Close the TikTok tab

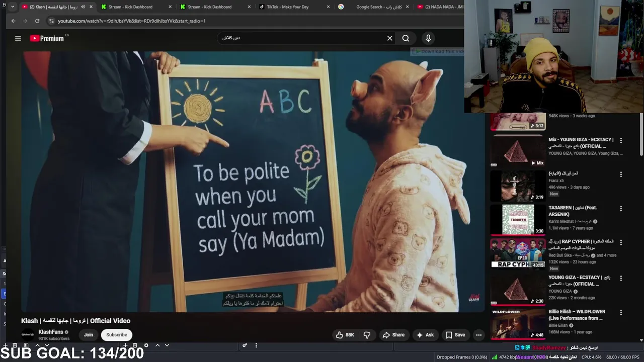point(329,7)
